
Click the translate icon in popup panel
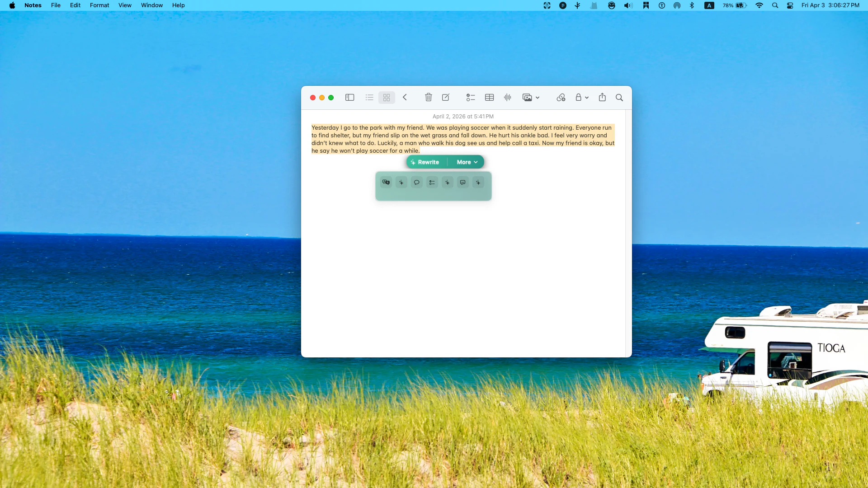tap(386, 183)
